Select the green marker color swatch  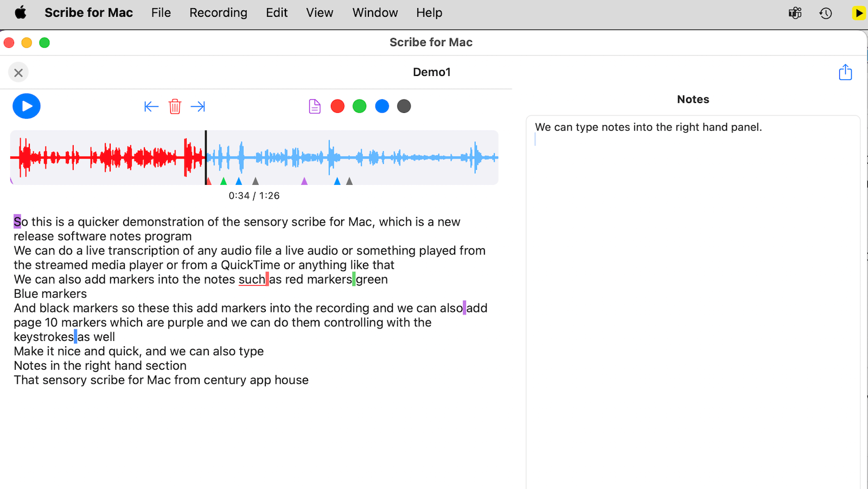tap(360, 106)
